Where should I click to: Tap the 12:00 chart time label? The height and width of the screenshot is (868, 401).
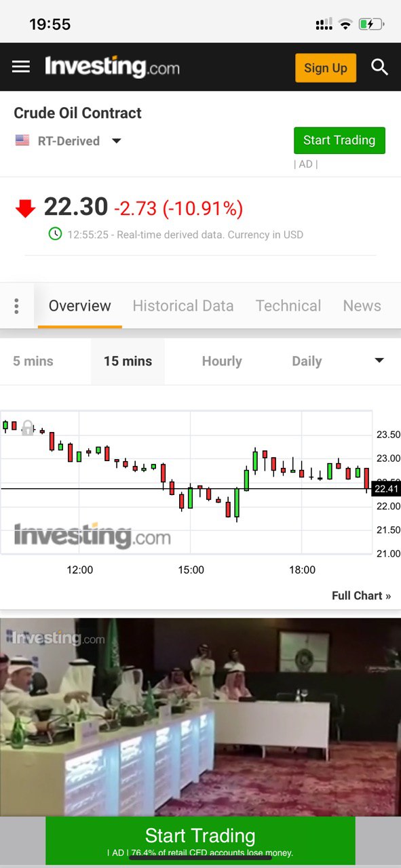pos(80,570)
